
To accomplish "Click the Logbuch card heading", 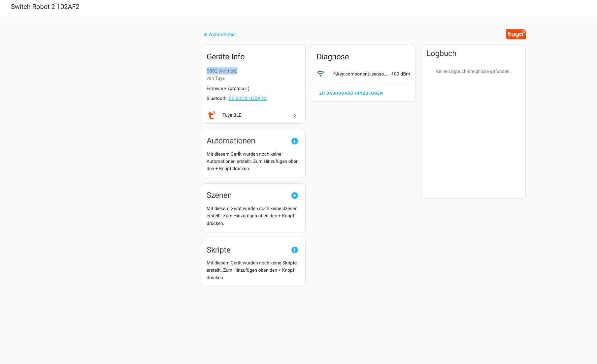I will (442, 53).
